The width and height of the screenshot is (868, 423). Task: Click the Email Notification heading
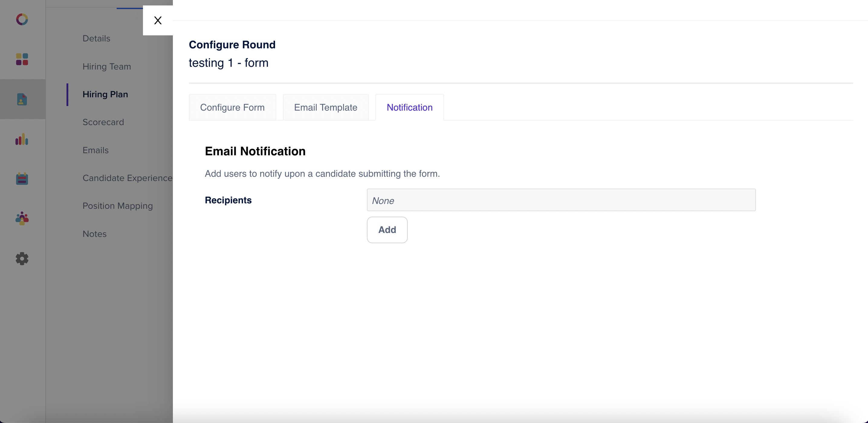(x=255, y=152)
